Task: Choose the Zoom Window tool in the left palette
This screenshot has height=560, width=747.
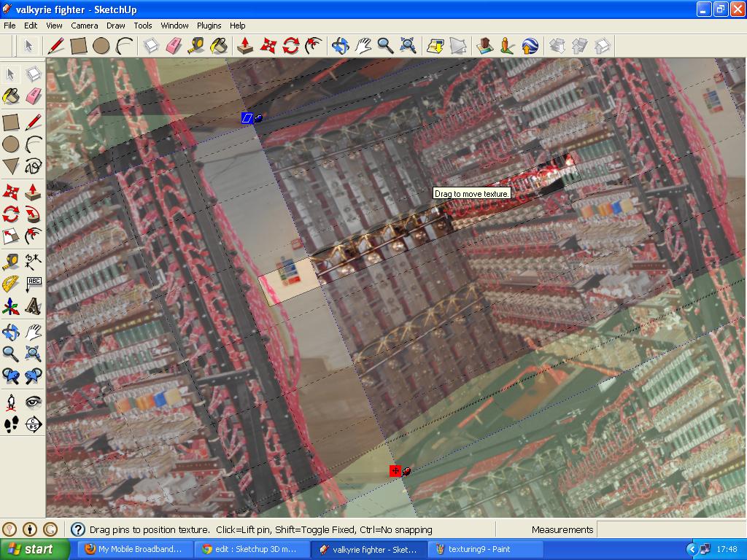Action: click(x=34, y=354)
